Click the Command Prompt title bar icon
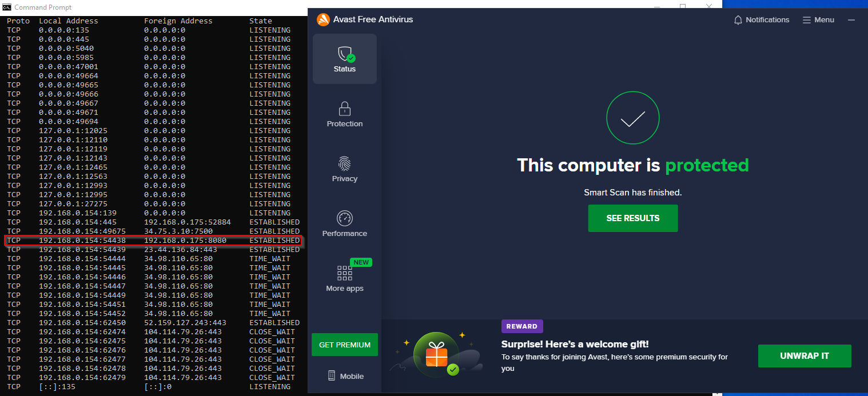Image resolution: width=868 pixels, height=396 pixels. pyautogui.click(x=7, y=7)
